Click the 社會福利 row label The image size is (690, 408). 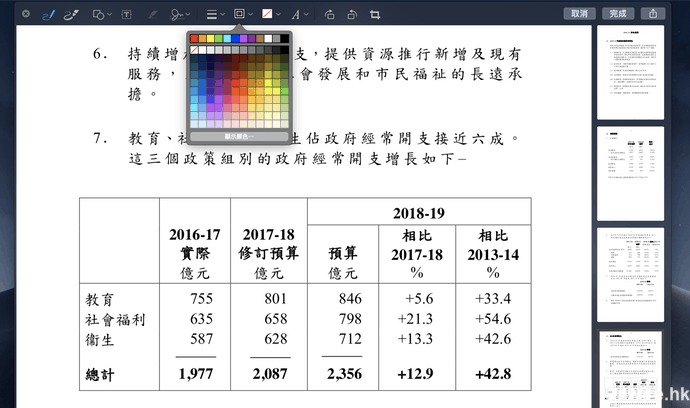pyautogui.click(x=115, y=320)
